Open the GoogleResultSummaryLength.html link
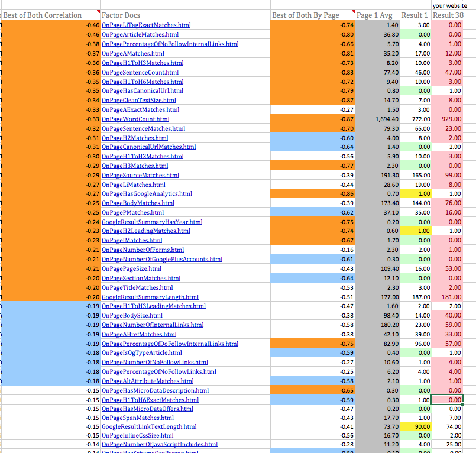This screenshot has height=453, width=476. (150, 297)
